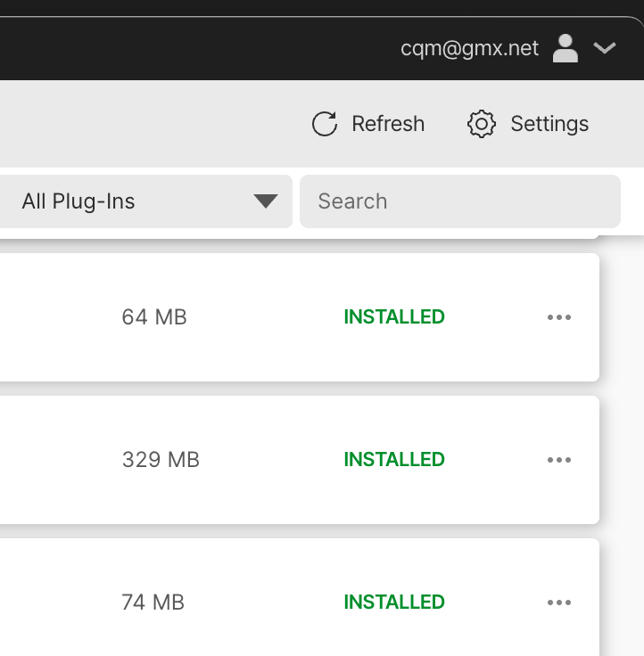The height and width of the screenshot is (656, 644).
Task: Click the user avatar icon
Action: point(566,48)
